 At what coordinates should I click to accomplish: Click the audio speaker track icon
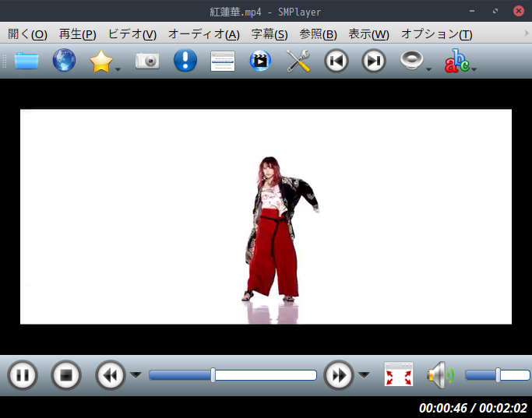click(x=411, y=61)
